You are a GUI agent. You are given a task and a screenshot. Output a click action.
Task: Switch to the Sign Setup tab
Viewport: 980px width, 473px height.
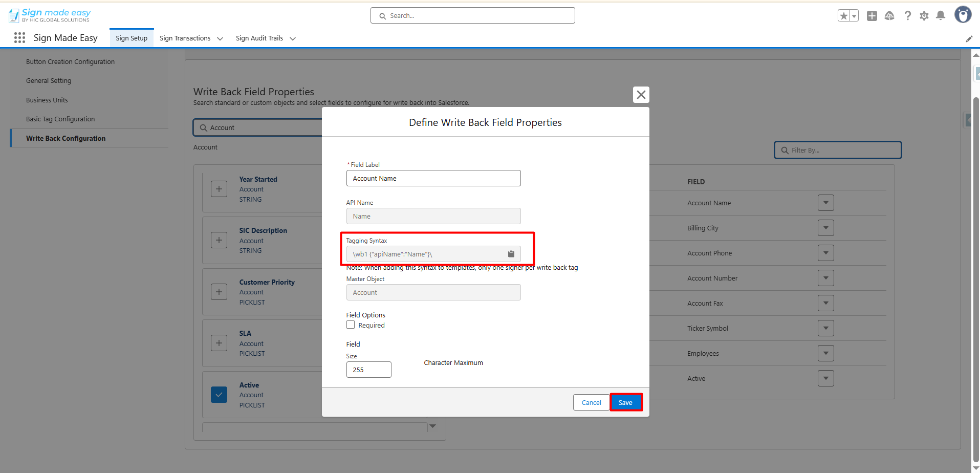point(132,38)
